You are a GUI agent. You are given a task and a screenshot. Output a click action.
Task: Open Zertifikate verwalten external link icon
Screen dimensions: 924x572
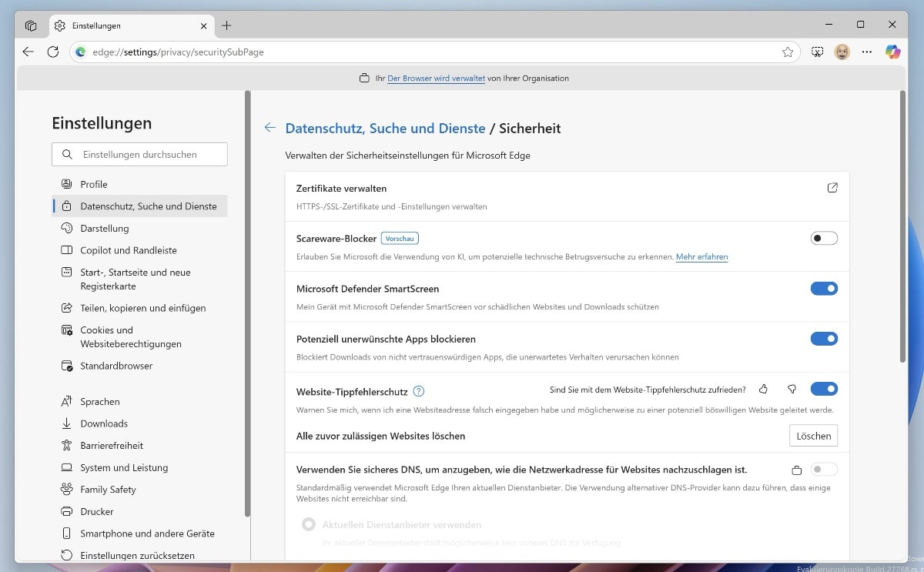pos(832,188)
